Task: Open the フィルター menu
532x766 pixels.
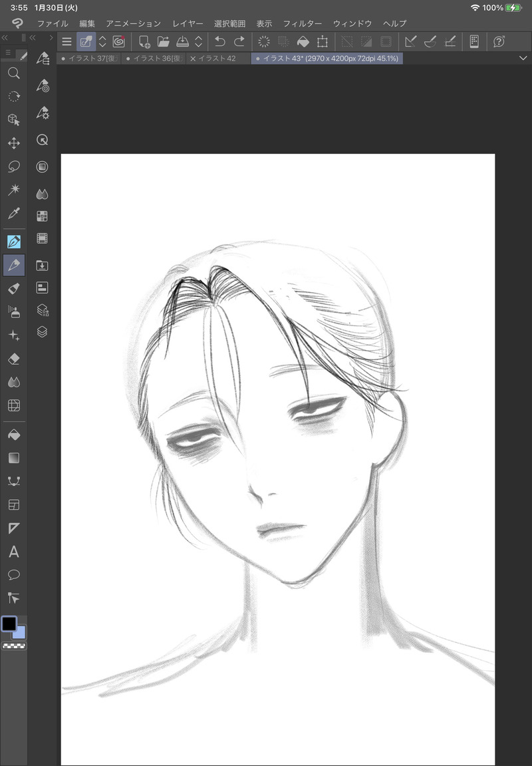Action: click(303, 23)
